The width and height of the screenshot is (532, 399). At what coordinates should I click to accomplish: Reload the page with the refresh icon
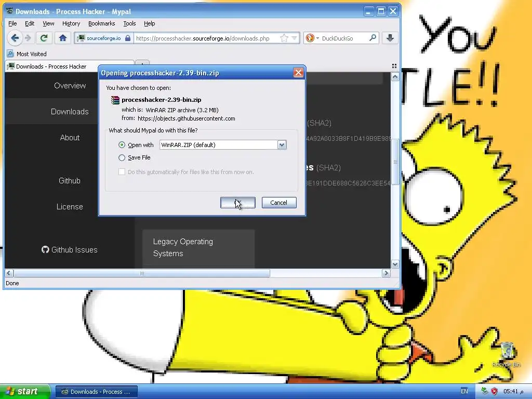coord(44,38)
